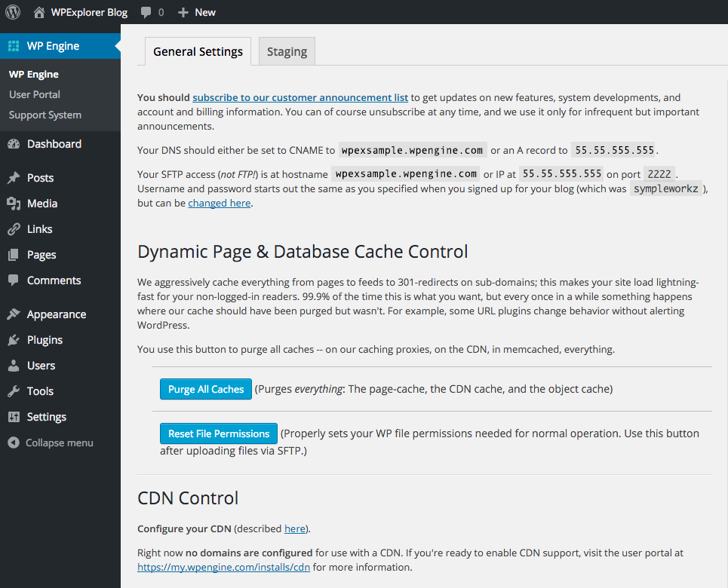Click the Comments speech bubble icon in sidebar
728x588 pixels.
(x=14, y=280)
